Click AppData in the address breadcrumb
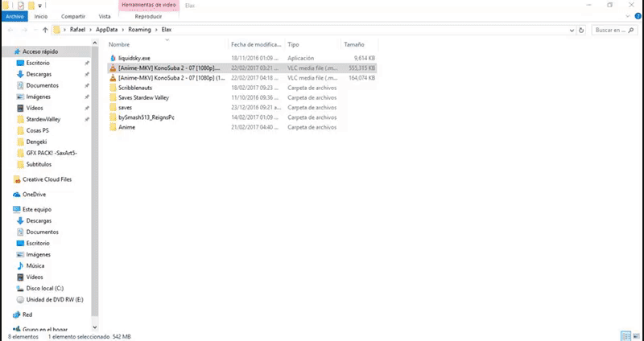644x341 pixels. pos(107,30)
